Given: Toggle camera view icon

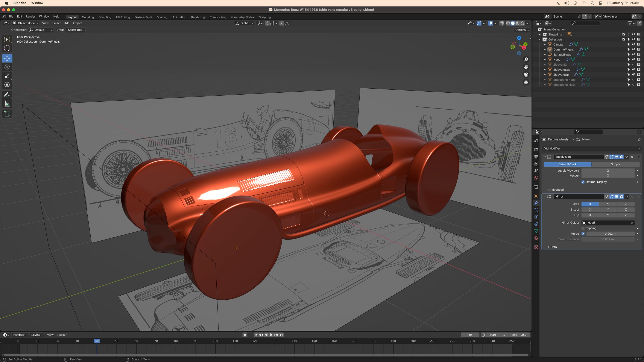Looking at the screenshot, I should point(526,75).
